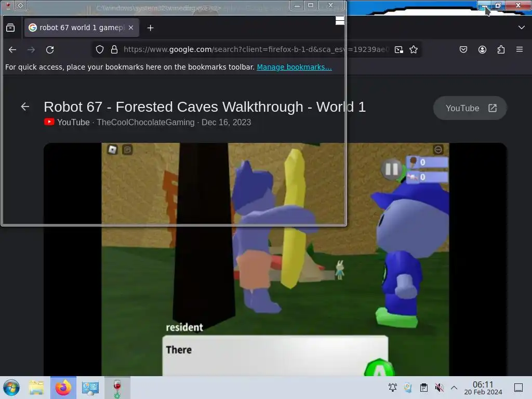Select the 'robot 67 world 1 gamepl' tab
The width and height of the screenshot is (532, 399).
coord(82,28)
